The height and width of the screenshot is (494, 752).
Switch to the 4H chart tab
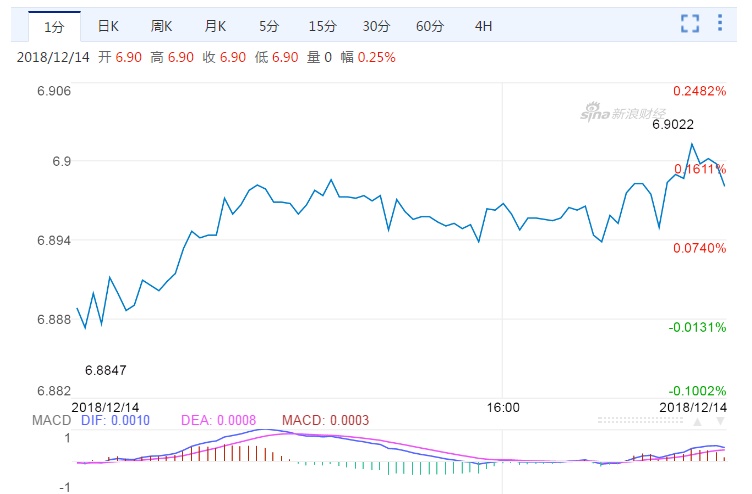pos(484,26)
